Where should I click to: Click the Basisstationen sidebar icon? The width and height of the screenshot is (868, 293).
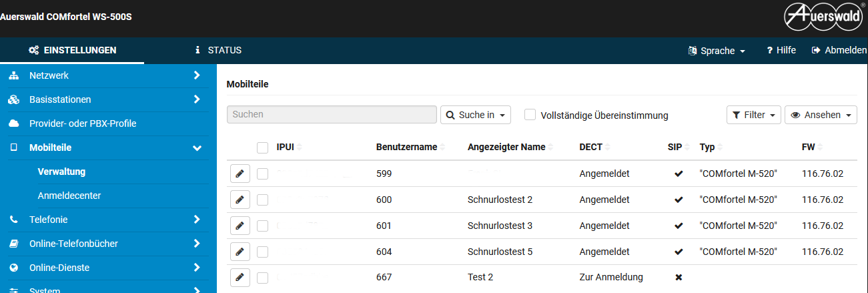click(x=13, y=99)
